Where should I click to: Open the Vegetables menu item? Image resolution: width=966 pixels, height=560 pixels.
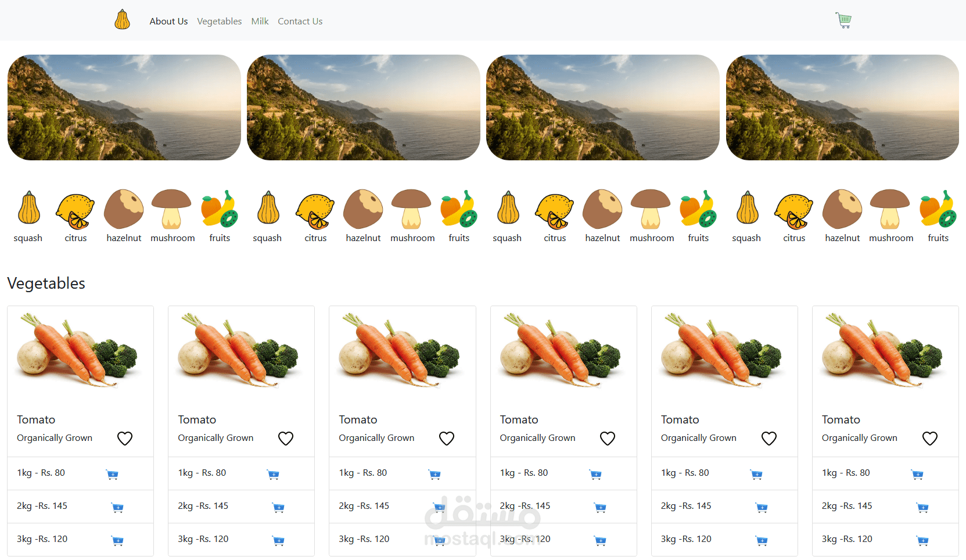pos(219,21)
